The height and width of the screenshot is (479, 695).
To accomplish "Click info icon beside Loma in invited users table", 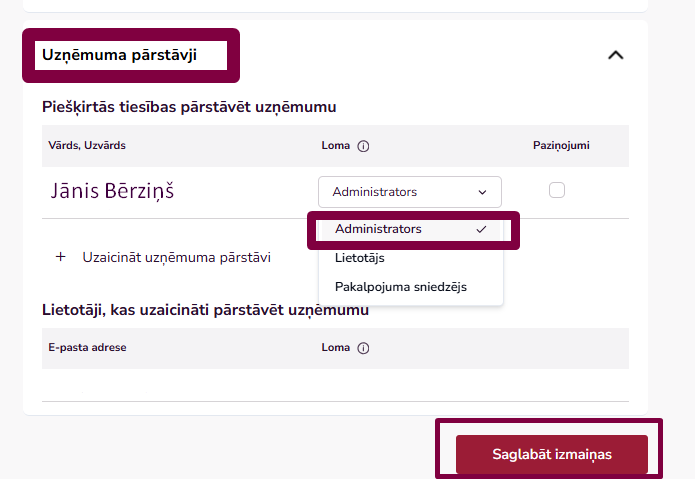I will 363,348.
